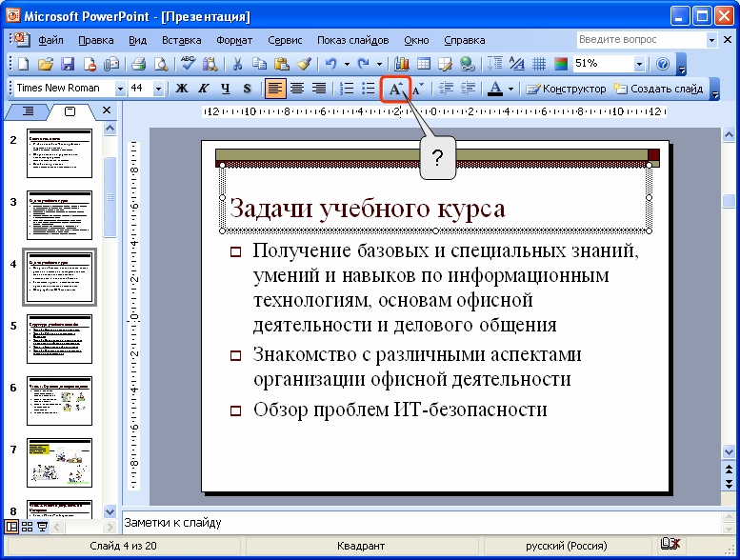Insert a table using the table icon
740x560 pixels.
(423, 63)
